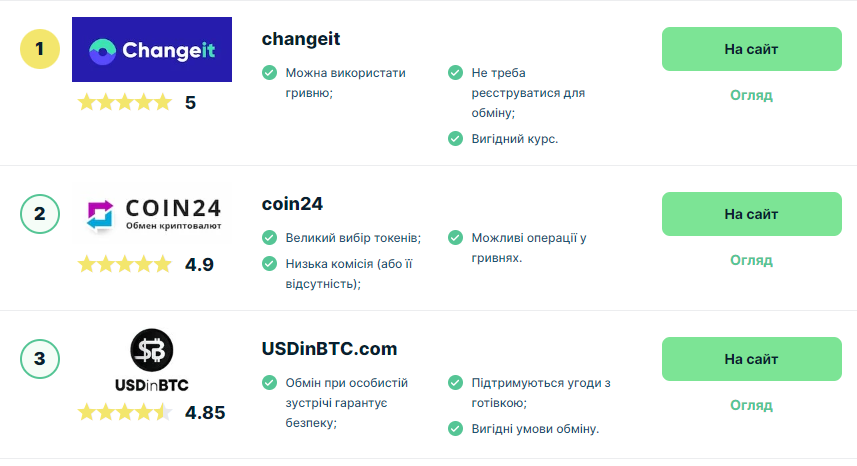Click USDinBTC 4.85 star rating
This screenshot has height=466, width=857.
click(x=125, y=412)
